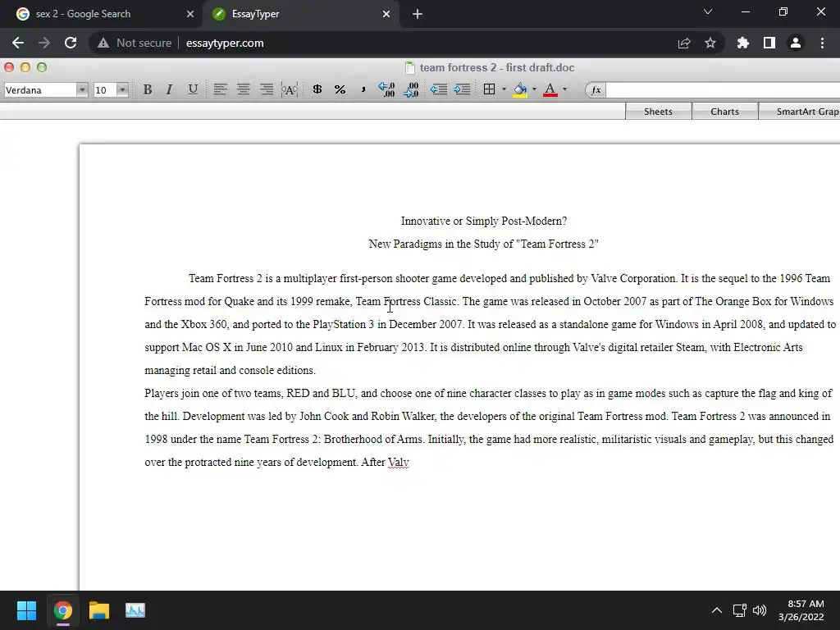Toggle the browser side panel

click(769, 43)
